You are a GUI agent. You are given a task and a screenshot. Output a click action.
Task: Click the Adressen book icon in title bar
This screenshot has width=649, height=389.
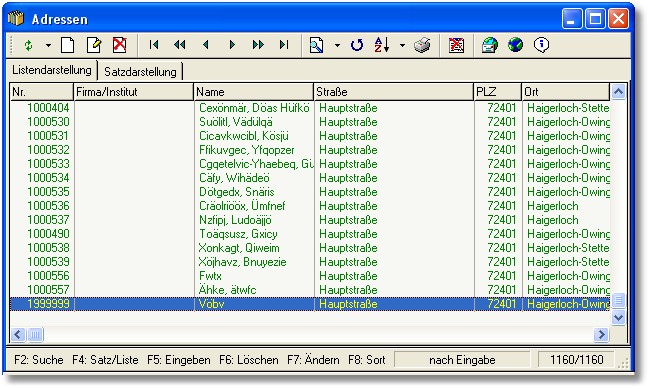[x=16, y=19]
